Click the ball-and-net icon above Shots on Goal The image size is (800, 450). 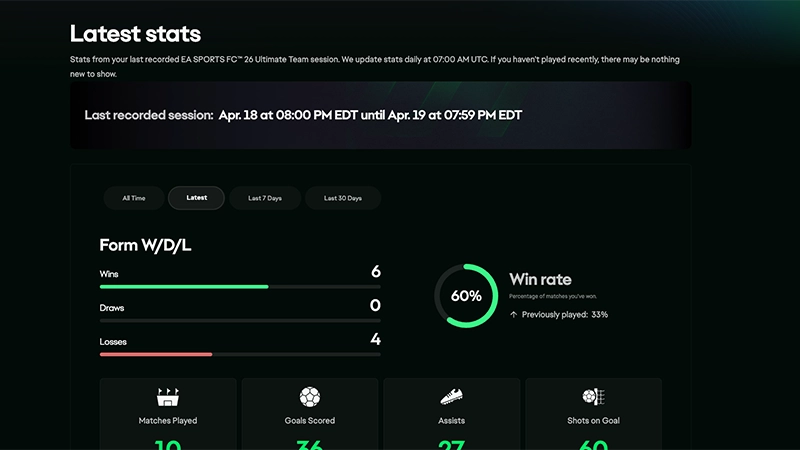tap(593, 397)
